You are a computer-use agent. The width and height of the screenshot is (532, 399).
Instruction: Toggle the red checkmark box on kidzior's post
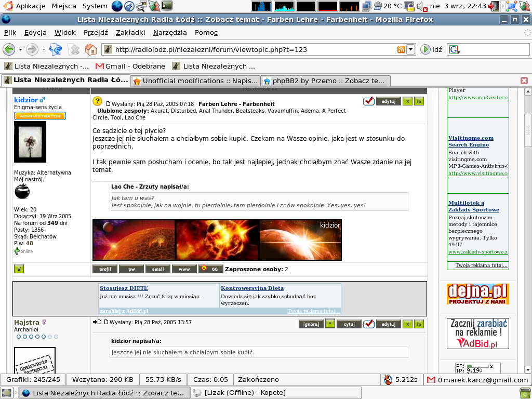coord(369,101)
